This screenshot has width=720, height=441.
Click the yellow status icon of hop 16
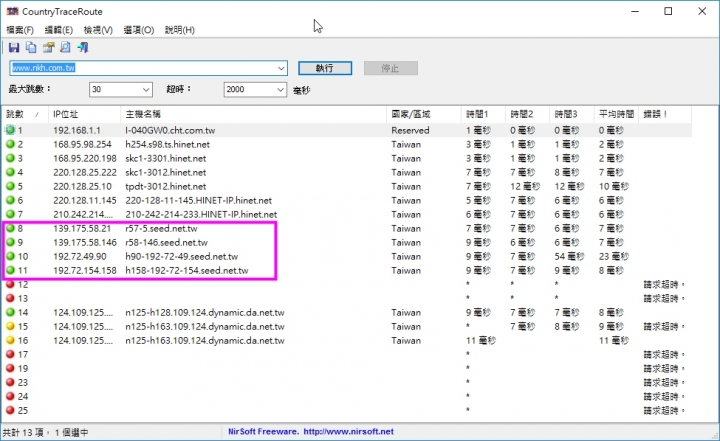click(x=10, y=340)
